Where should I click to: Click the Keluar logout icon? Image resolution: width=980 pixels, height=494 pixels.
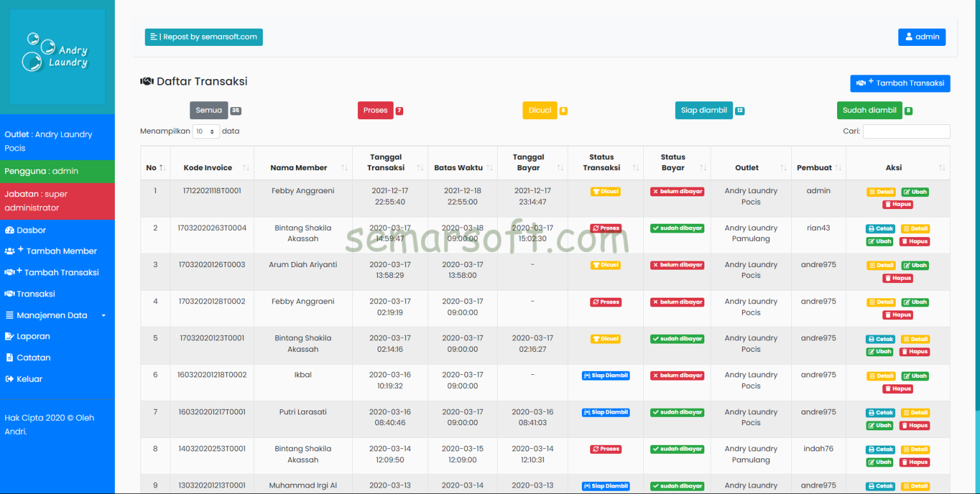pyautogui.click(x=8, y=379)
